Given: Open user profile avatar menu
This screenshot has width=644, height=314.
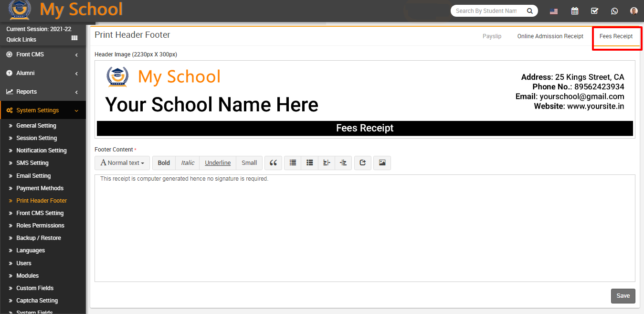Looking at the screenshot, I should point(633,11).
